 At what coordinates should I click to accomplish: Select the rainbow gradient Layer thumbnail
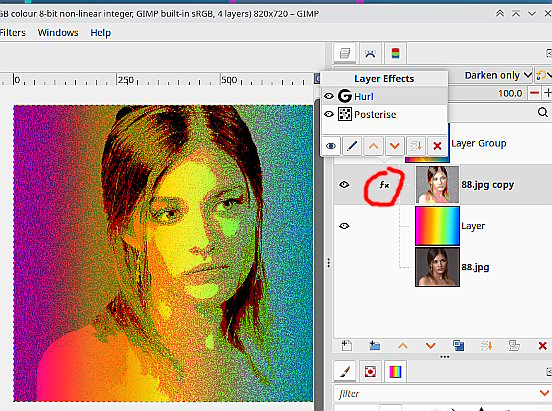coord(437,226)
